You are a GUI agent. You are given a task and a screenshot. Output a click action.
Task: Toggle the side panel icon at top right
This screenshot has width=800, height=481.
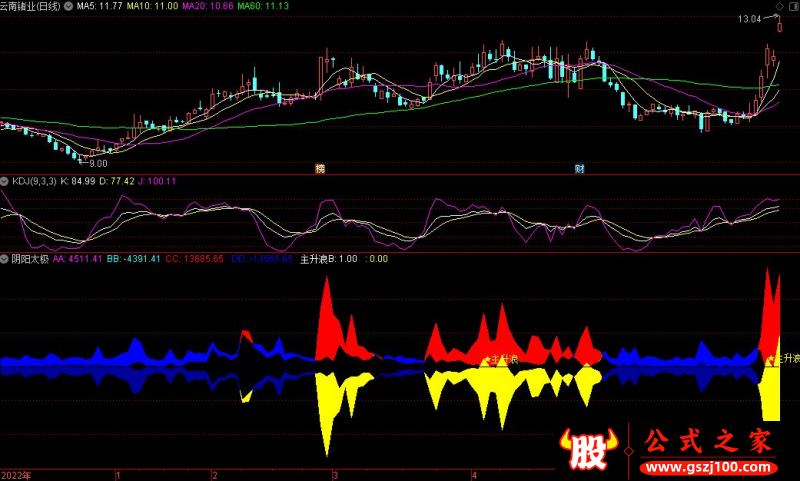tap(794, 6)
